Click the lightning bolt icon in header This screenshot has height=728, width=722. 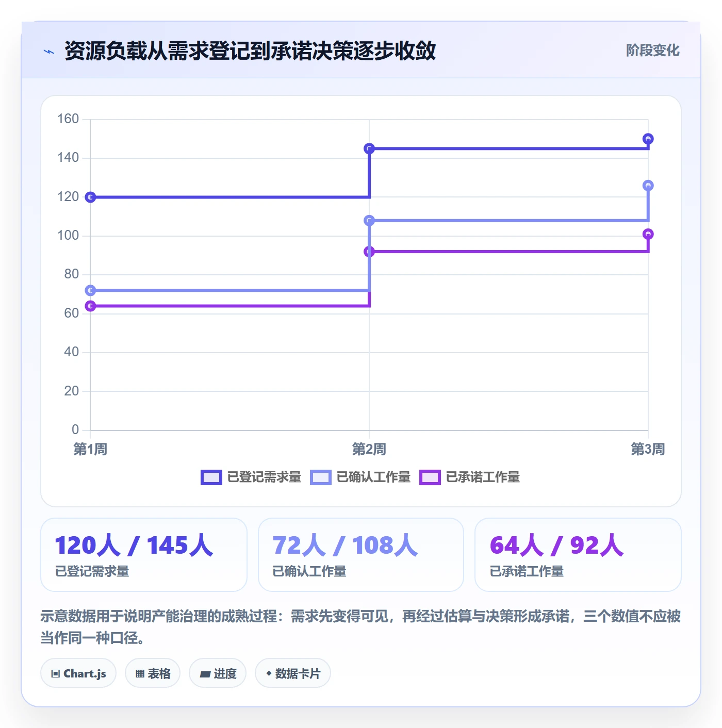[49, 52]
